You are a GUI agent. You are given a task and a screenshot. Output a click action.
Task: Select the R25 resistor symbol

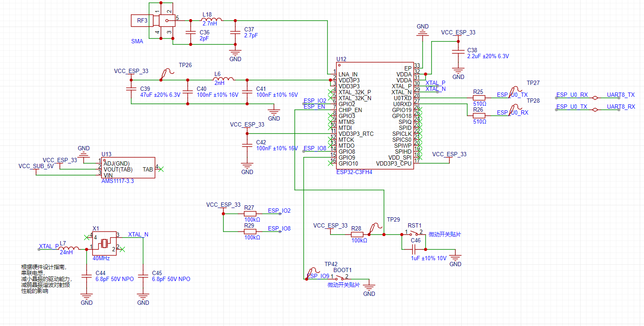click(479, 98)
